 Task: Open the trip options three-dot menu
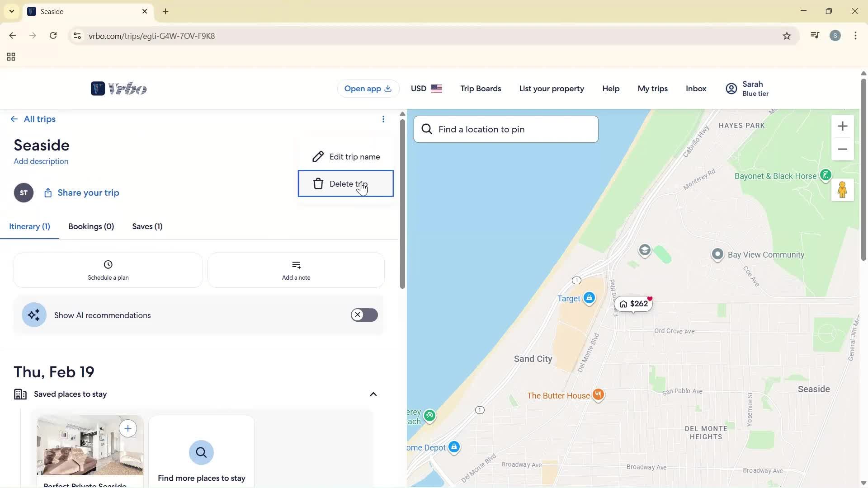(x=384, y=119)
